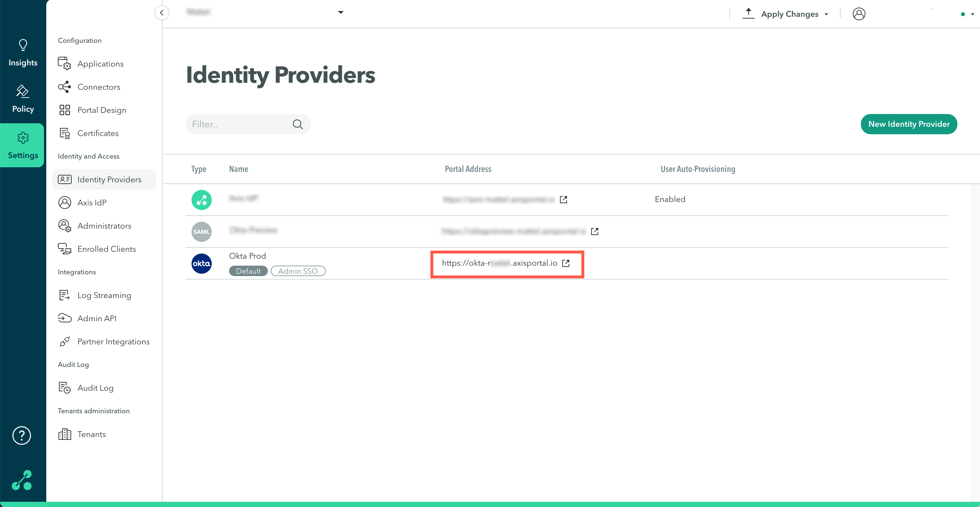Click the Admin SSO tag on Okta Prod
The width and height of the screenshot is (980, 507).
point(298,271)
